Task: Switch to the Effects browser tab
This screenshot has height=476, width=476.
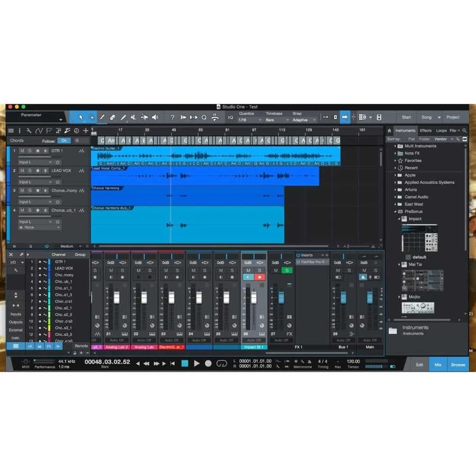Action: pos(426,131)
